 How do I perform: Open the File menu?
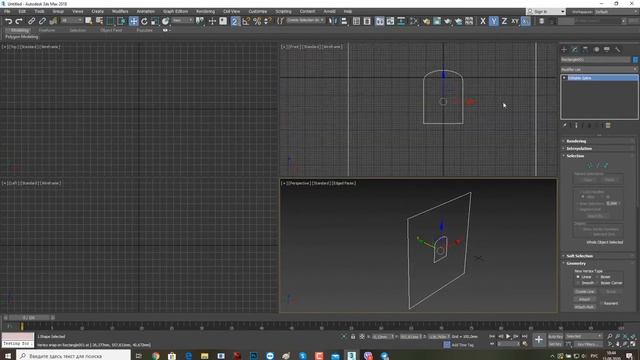coord(7,11)
